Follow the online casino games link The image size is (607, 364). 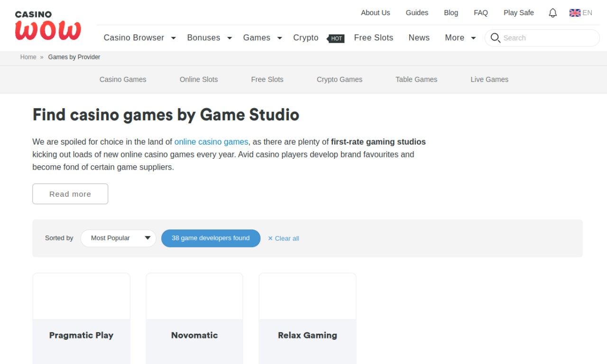(211, 142)
